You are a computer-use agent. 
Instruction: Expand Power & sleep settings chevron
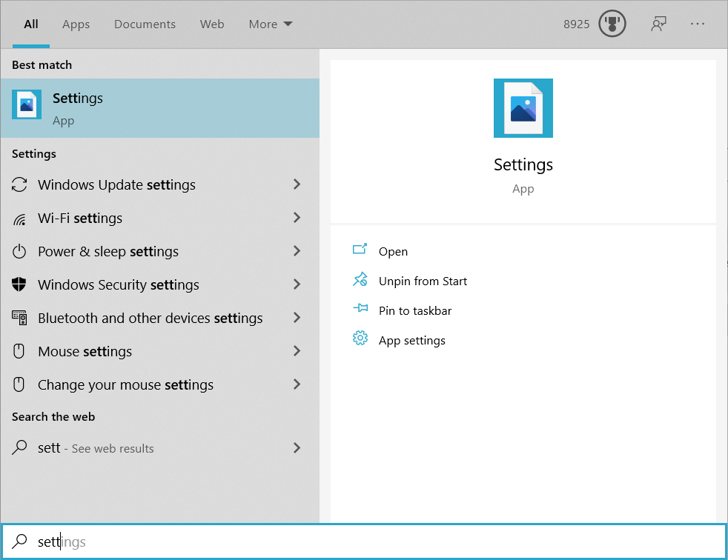tap(297, 251)
